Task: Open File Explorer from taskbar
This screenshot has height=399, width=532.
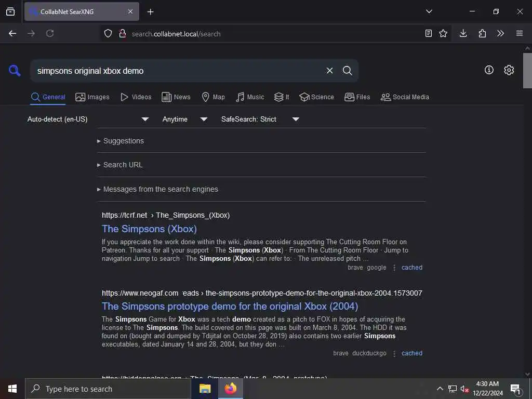Action: pos(205,389)
